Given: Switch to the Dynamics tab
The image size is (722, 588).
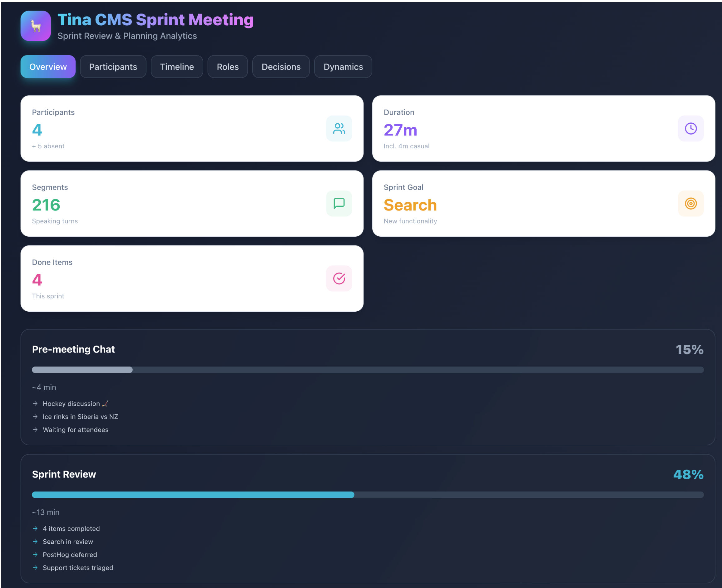Looking at the screenshot, I should pos(343,67).
